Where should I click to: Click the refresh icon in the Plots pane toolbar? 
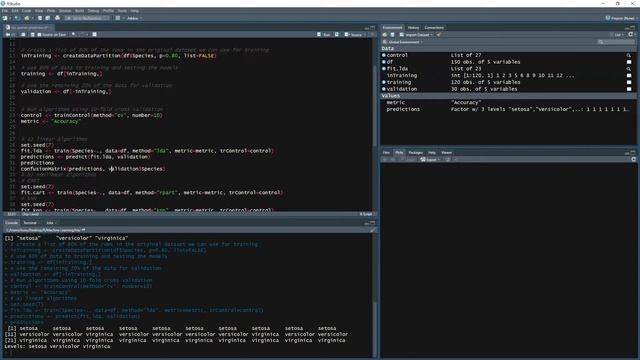(x=633, y=160)
